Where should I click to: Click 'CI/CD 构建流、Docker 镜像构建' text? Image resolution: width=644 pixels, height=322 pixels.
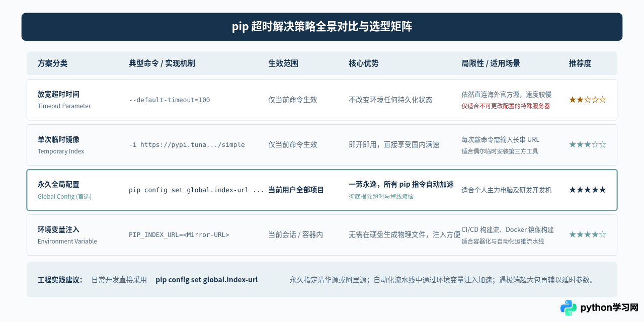pyautogui.click(x=508, y=229)
